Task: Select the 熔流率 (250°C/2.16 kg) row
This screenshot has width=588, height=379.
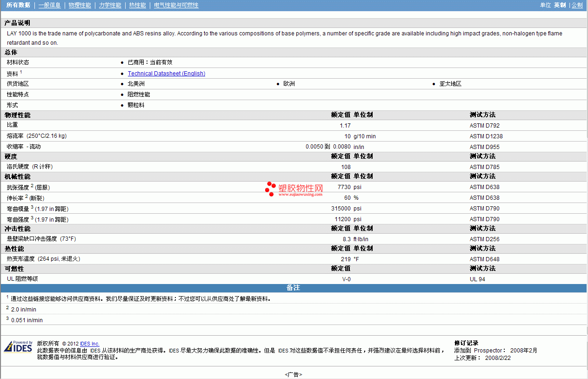Action: (294, 136)
